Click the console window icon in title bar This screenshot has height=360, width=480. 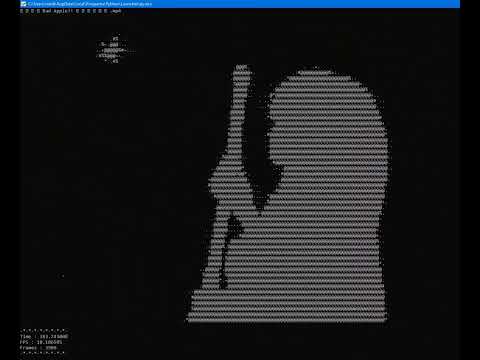pyautogui.click(x=23, y=4)
